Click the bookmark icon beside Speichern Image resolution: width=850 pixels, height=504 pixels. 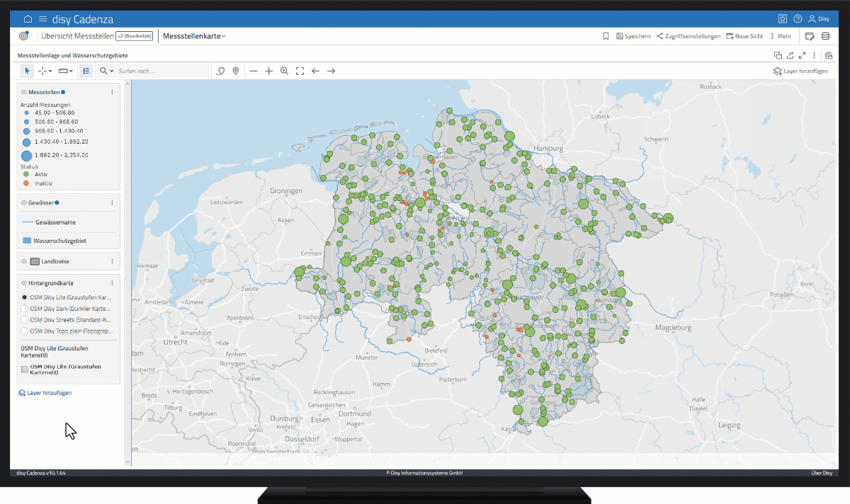coord(606,36)
